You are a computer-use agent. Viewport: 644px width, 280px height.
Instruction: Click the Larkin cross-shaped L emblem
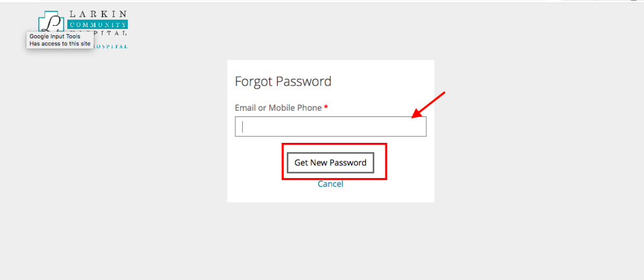52,21
